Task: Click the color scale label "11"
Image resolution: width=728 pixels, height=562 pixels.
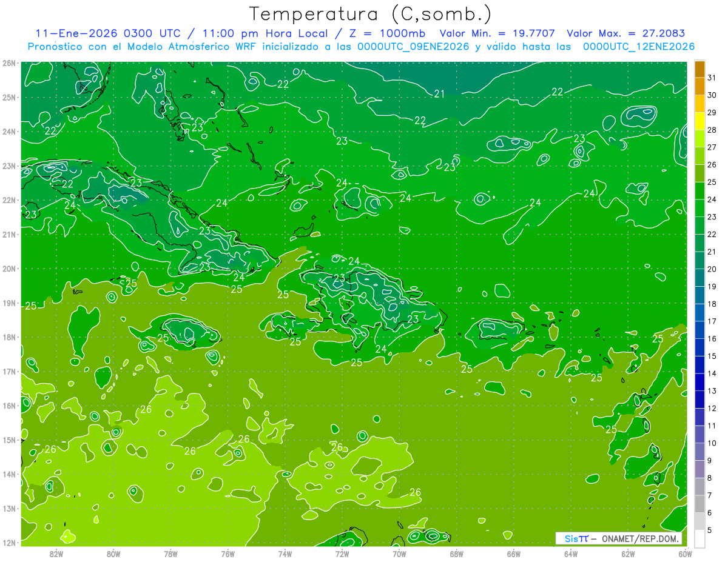Action: [712, 426]
